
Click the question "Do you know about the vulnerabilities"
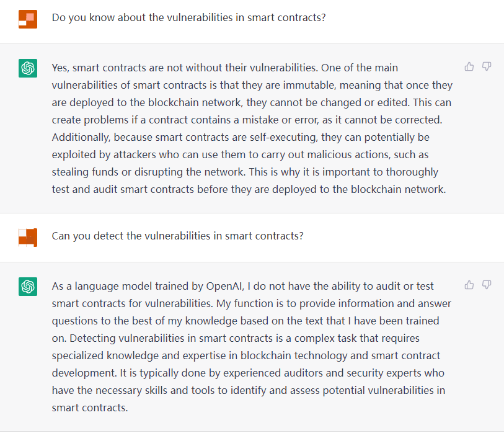coord(188,17)
